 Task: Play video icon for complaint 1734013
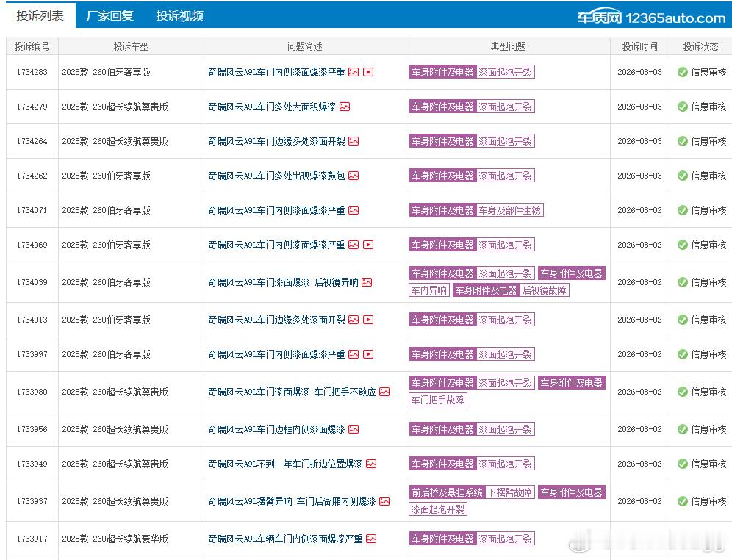(368, 320)
